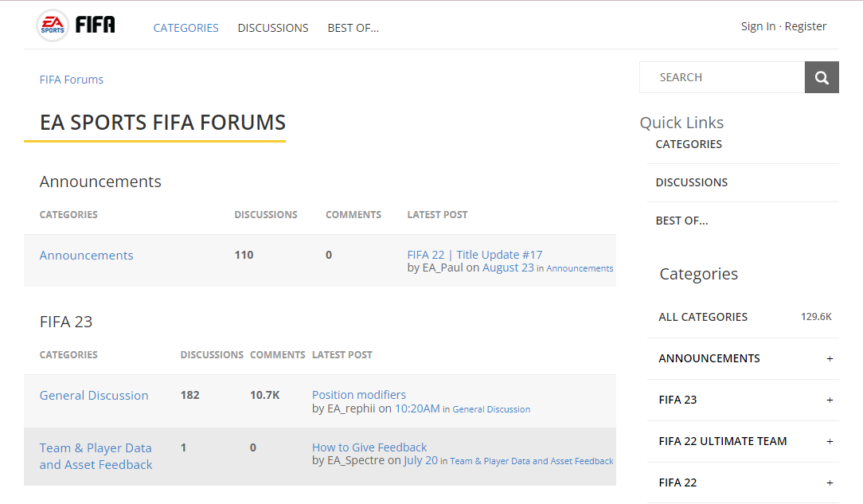Click the FIFA 22 Ultimate Team sidebar label
863x504 pixels.
(723, 441)
